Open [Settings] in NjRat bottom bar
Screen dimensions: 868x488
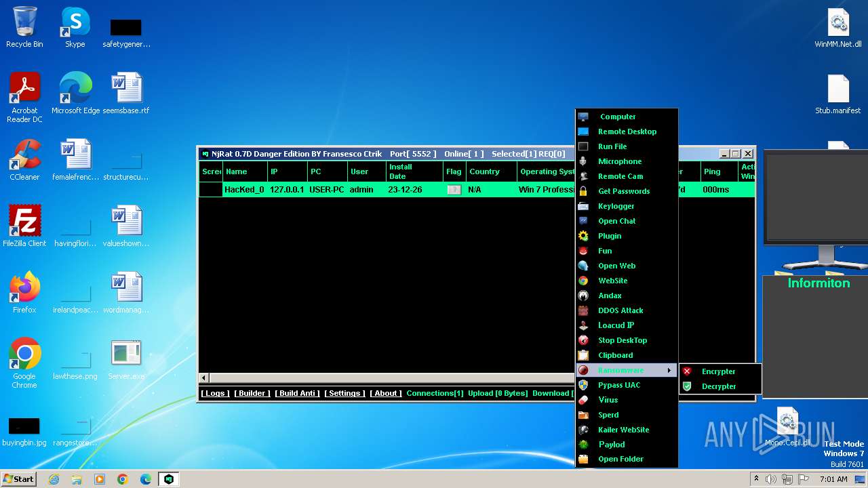coord(344,393)
